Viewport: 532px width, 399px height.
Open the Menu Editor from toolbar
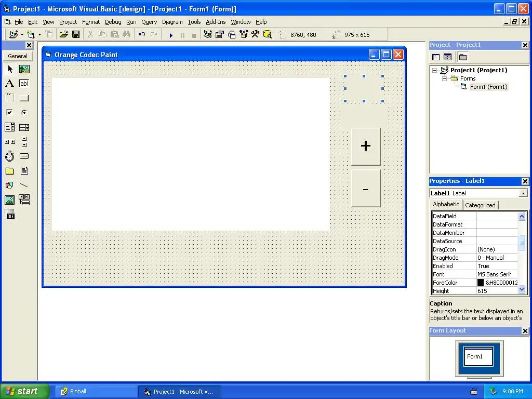(x=49, y=35)
